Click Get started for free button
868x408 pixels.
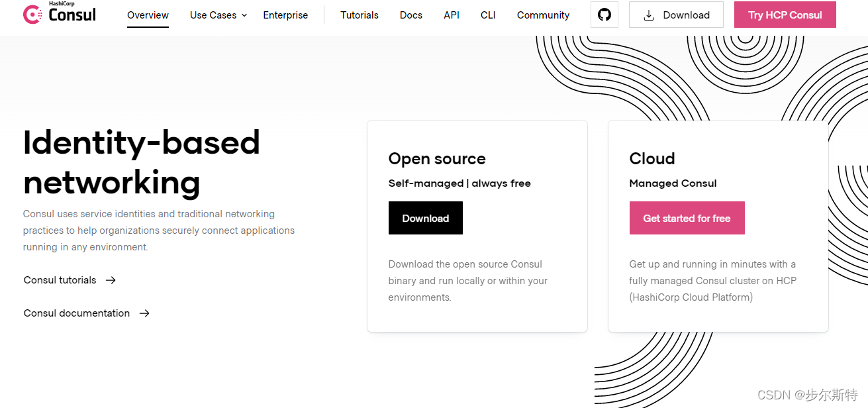pyautogui.click(x=687, y=218)
